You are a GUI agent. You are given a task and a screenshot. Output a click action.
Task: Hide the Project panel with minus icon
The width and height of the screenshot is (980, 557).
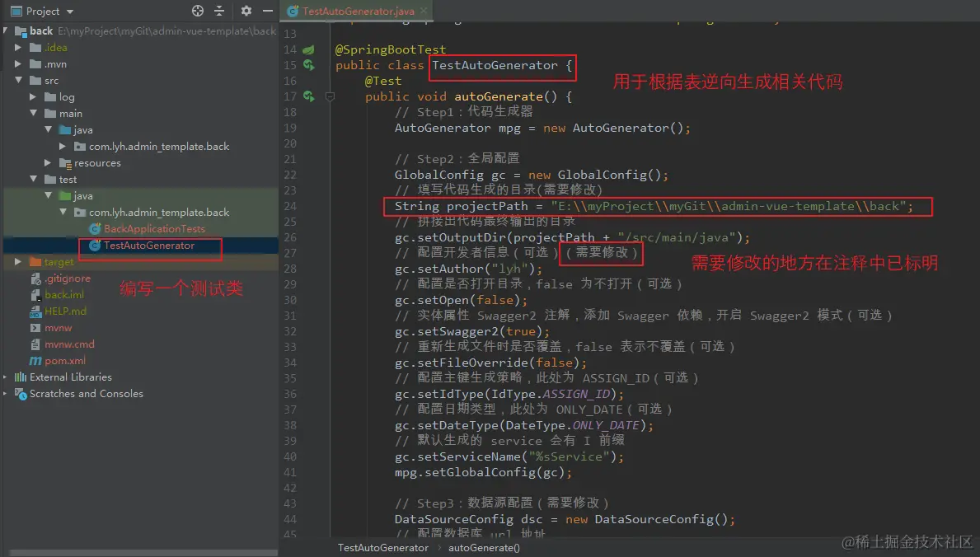[x=268, y=11]
